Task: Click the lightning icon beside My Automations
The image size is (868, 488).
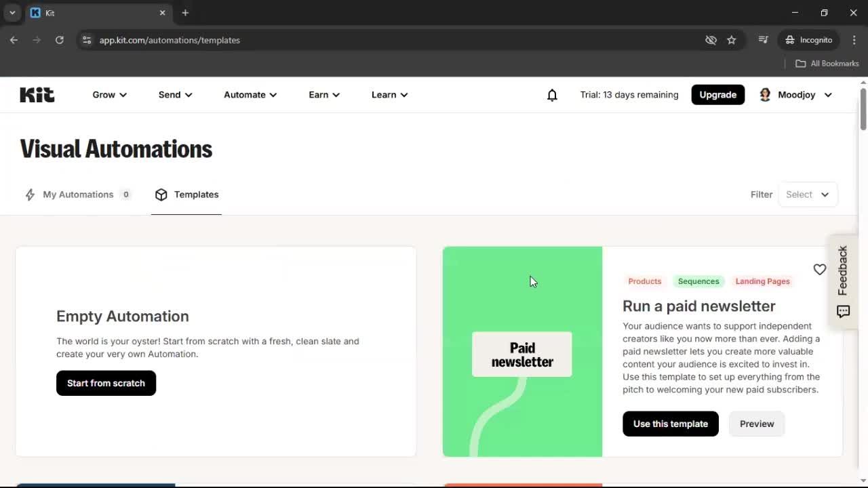Action: [30, 195]
